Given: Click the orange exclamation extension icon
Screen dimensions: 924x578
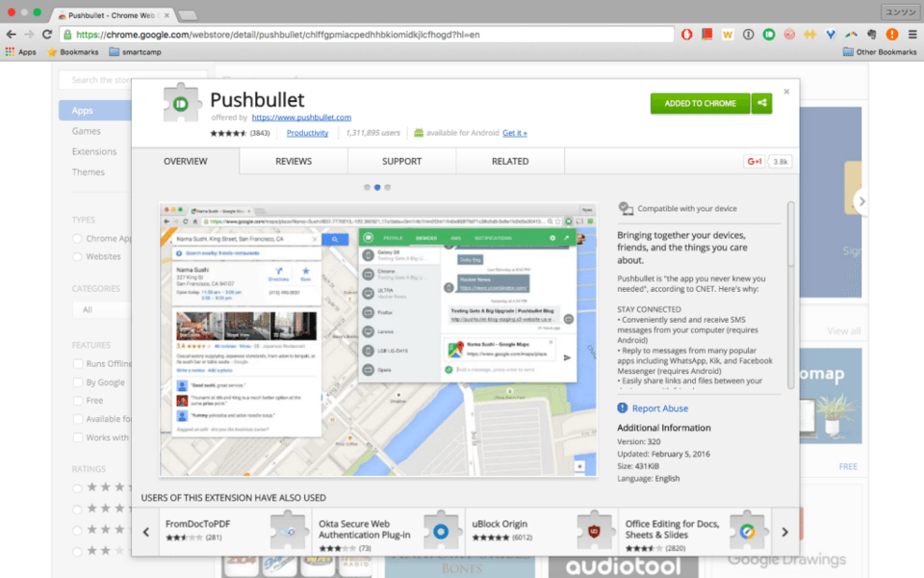Looking at the screenshot, I should pyautogui.click(x=892, y=35).
